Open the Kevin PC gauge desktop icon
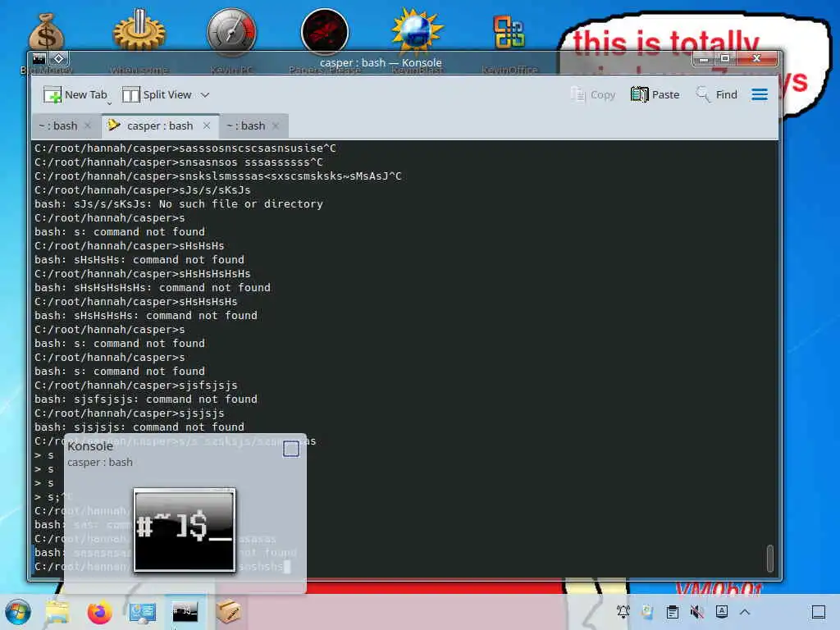Image resolution: width=840 pixels, height=630 pixels. [x=231, y=32]
